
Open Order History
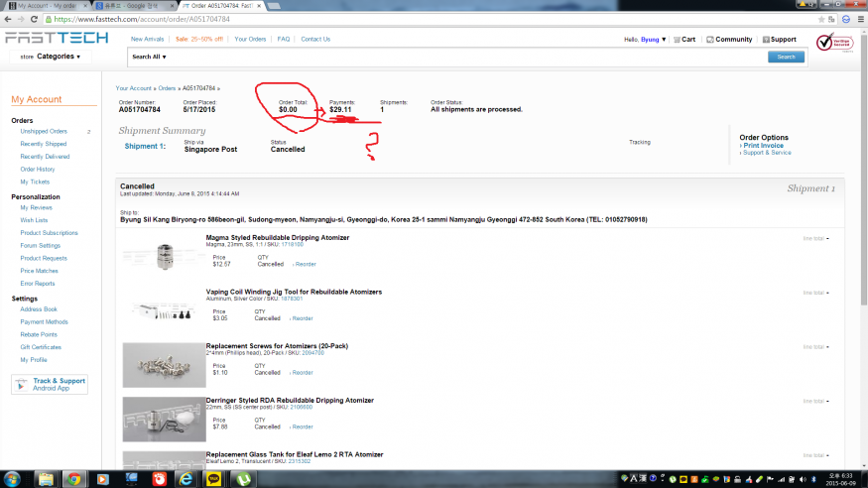(x=38, y=170)
